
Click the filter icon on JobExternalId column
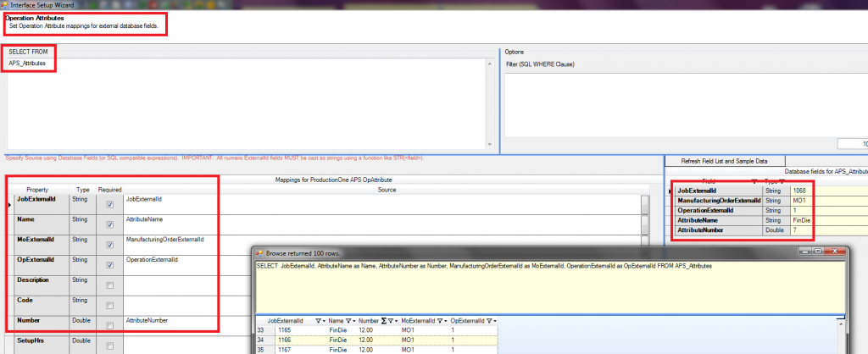320,321
